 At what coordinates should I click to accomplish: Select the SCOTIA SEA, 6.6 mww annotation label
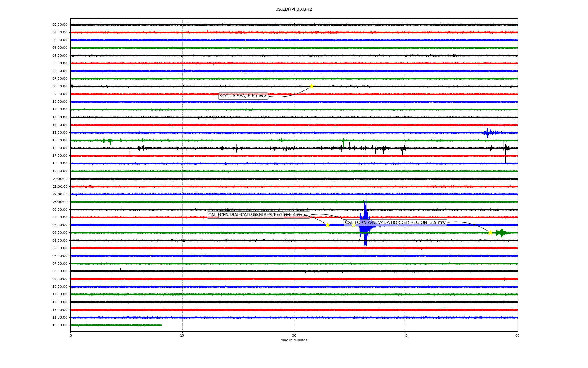[x=243, y=96]
